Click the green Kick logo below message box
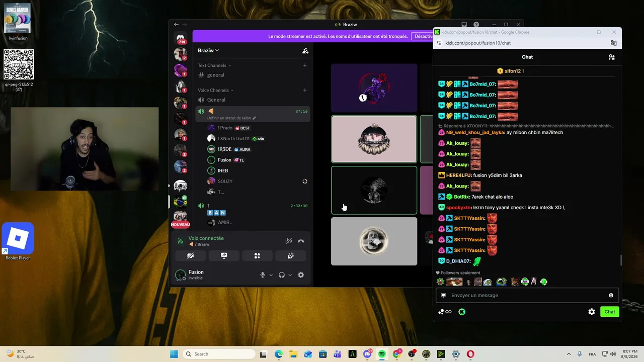644x362 pixels. click(462, 312)
